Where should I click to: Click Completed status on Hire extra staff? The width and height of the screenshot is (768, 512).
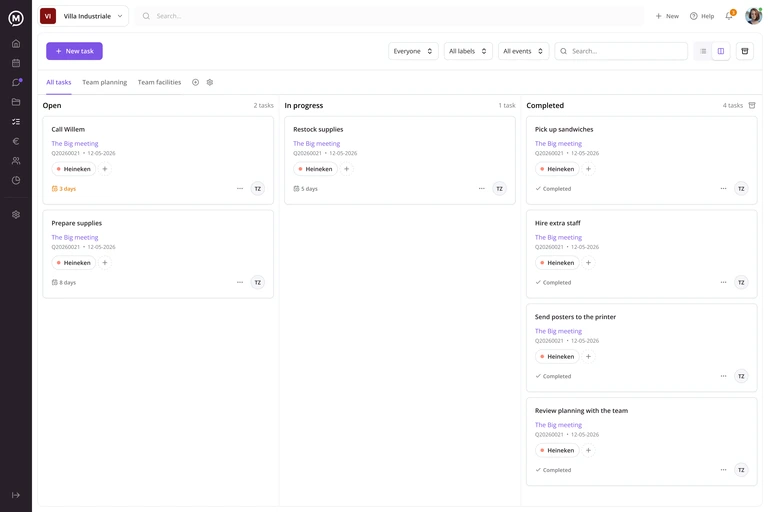[x=553, y=282]
